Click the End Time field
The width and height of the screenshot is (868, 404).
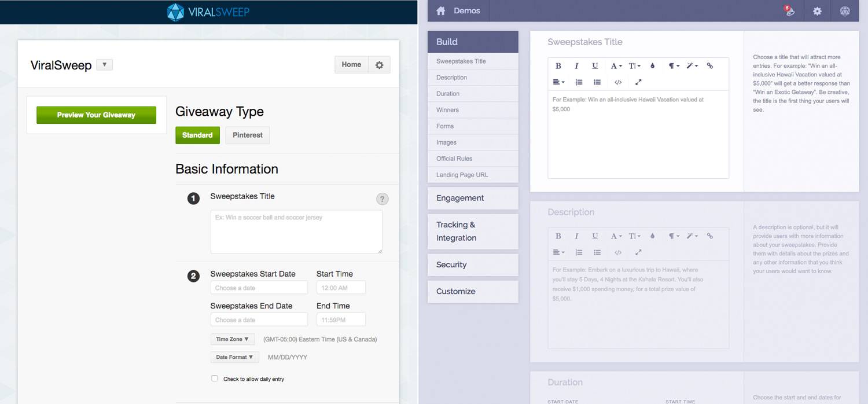341,319
